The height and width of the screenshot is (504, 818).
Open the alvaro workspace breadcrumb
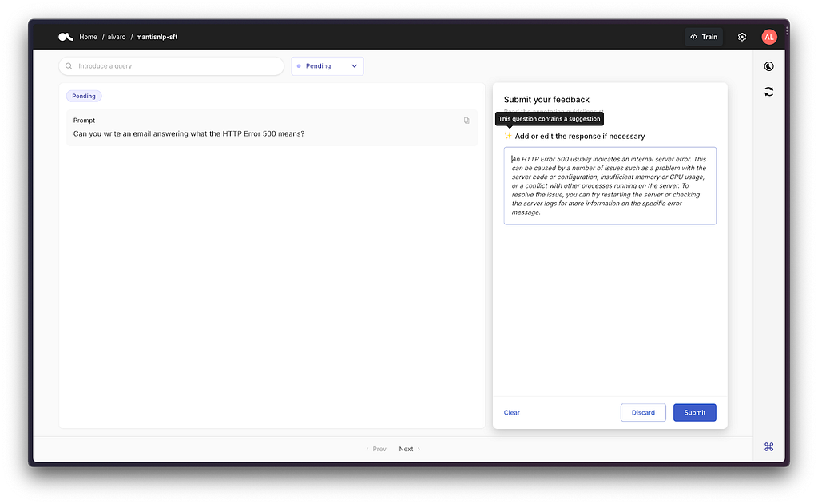coord(117,37)
